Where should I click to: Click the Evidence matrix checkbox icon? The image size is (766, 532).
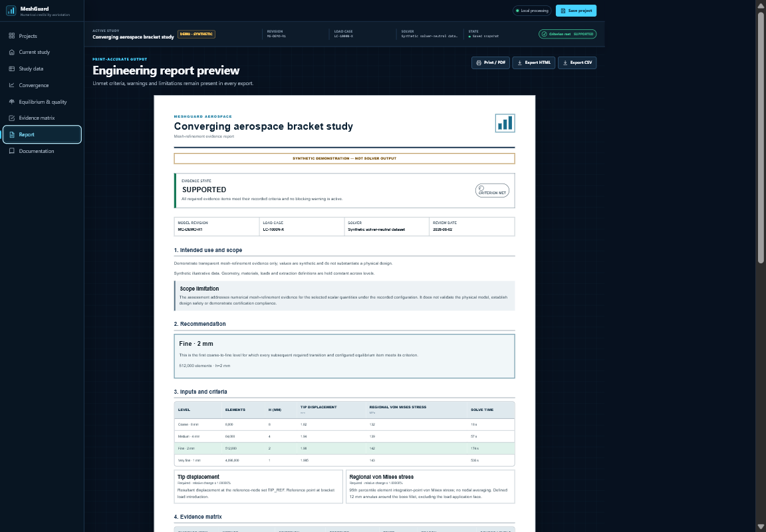coord(12,118)
